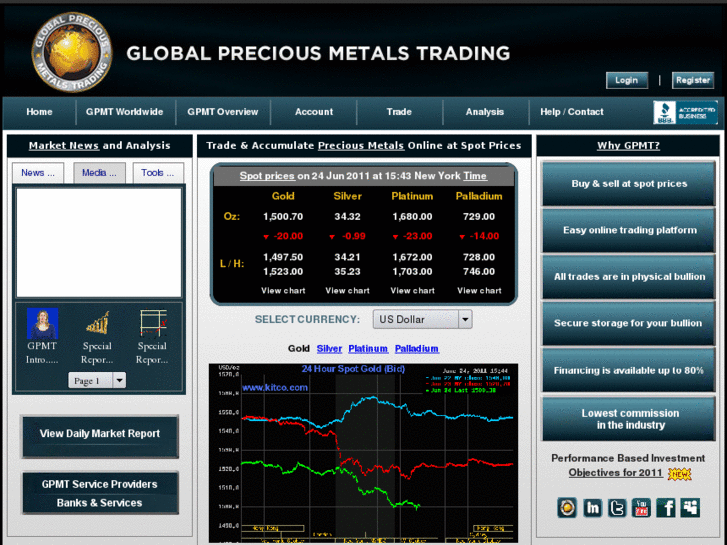The height and width of the screenshot is (545, 727).
Task: Open first Special Report bar-chart icon
Action: click(97, 323)
